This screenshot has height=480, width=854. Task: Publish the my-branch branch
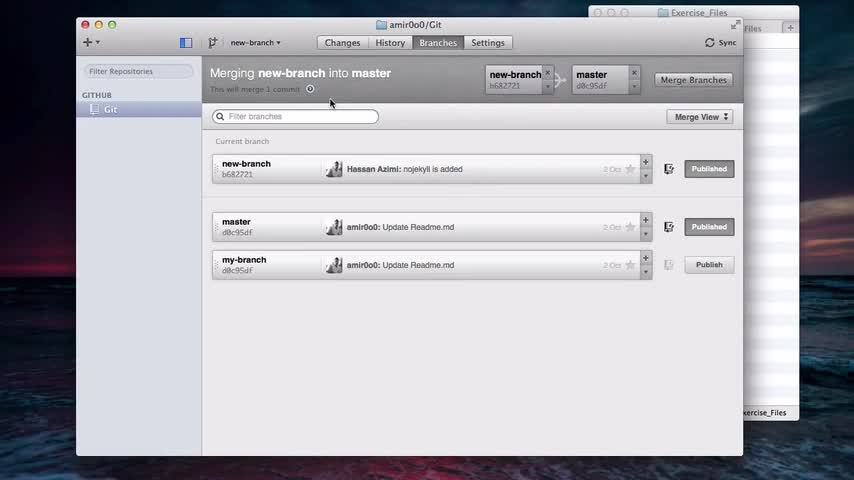point(709,265)
